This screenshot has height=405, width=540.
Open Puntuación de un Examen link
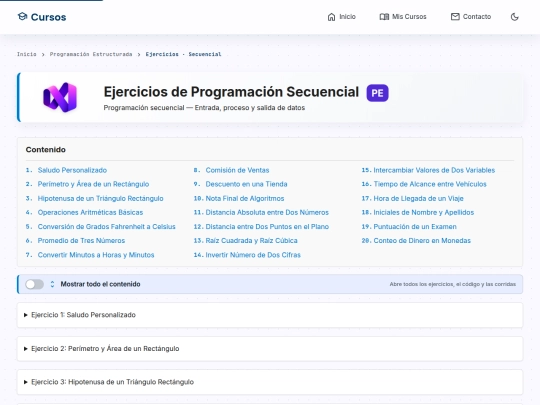pos(415,227)
